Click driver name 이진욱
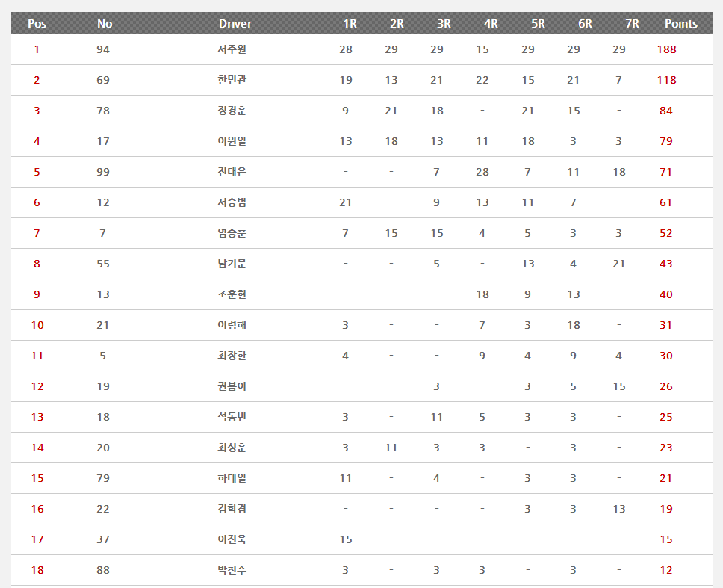This screenshot has width=723, height=588. 232,539
